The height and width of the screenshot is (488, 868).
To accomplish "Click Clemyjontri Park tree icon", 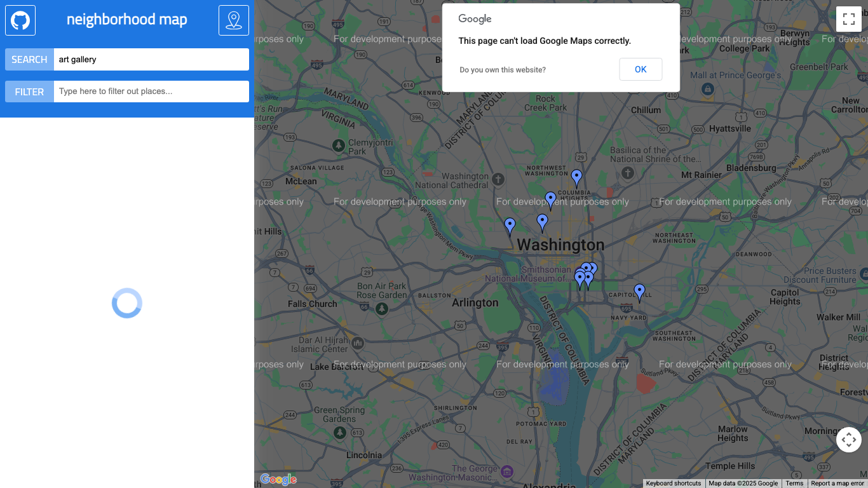I will [339, 146].
